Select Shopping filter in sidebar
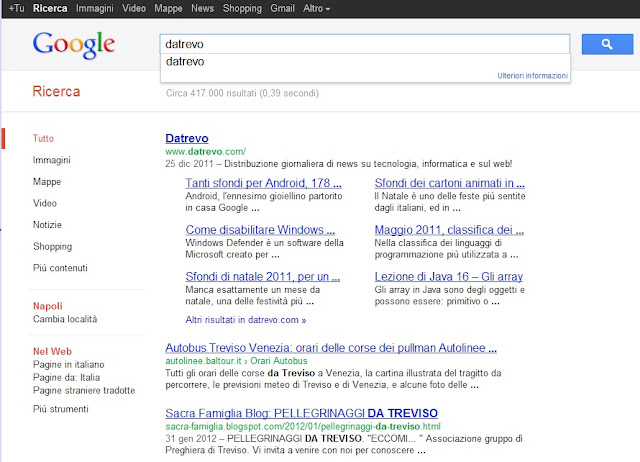Viewport: 640px width, 462px height. [x=52, y=247]
